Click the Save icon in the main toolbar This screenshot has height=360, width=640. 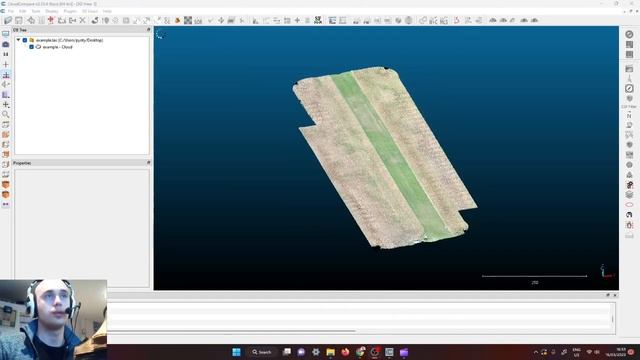pos(19,20)
